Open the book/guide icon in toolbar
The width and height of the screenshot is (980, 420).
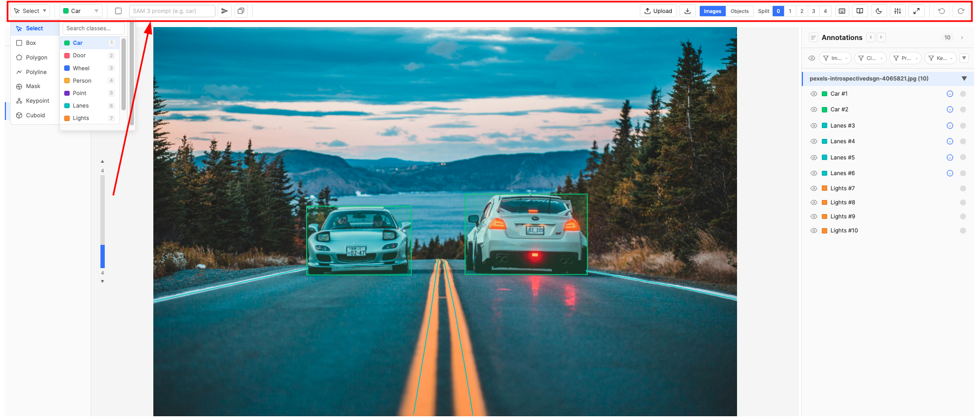pyautogui.click(x=860, y=11)
